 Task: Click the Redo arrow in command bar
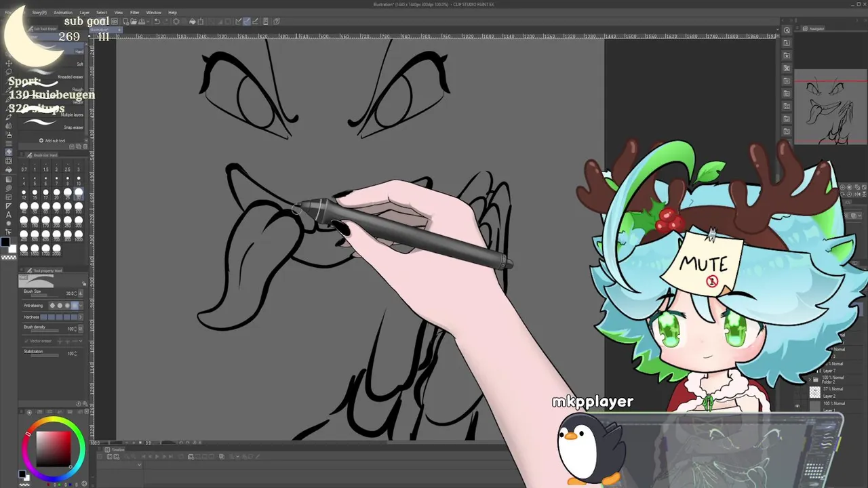pyautogui.click(x=166, y=22)
